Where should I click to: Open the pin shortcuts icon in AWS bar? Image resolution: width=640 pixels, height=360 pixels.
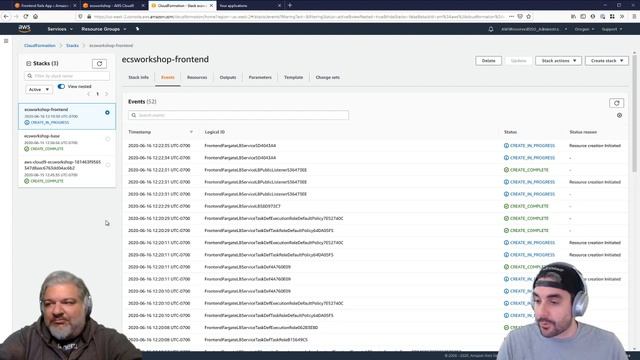(x=138, y=29)
